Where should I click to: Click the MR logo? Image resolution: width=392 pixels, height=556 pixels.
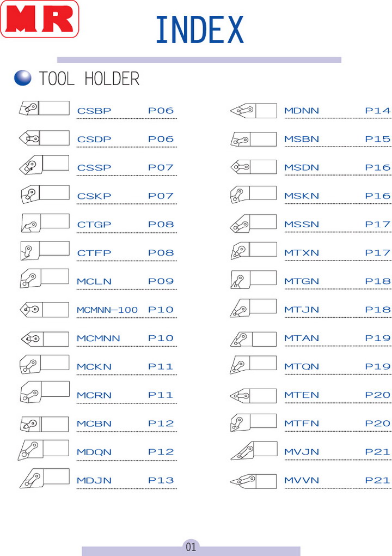pos(39,19)
